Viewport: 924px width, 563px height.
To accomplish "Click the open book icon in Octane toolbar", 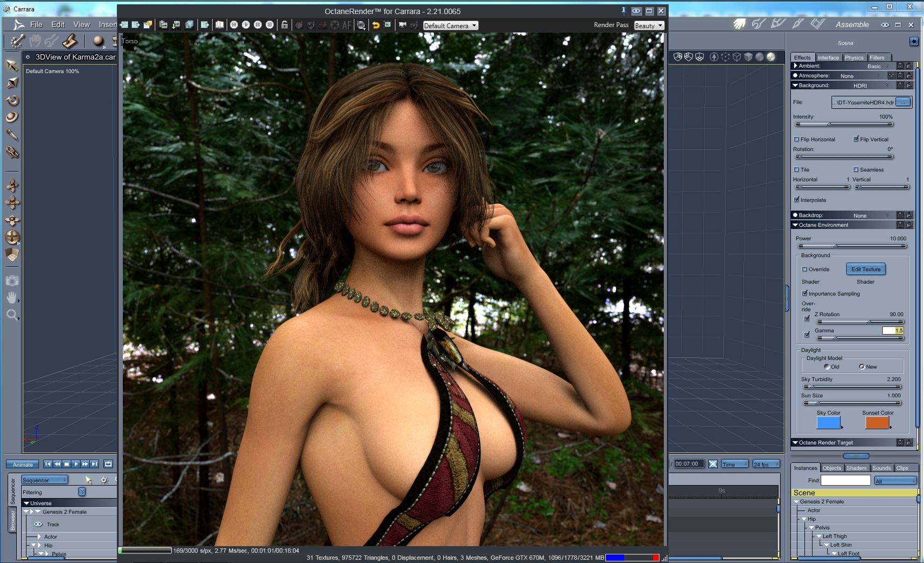I will point(219,25).
